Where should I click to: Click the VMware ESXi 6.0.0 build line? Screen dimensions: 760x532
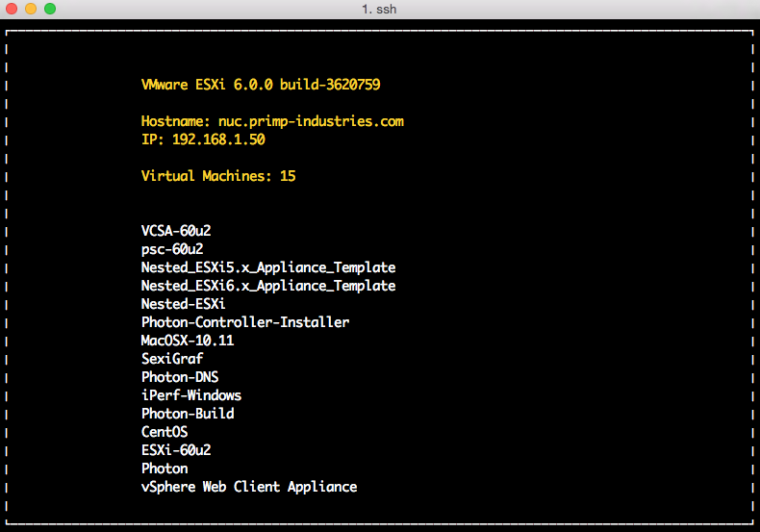coord(260,85)
